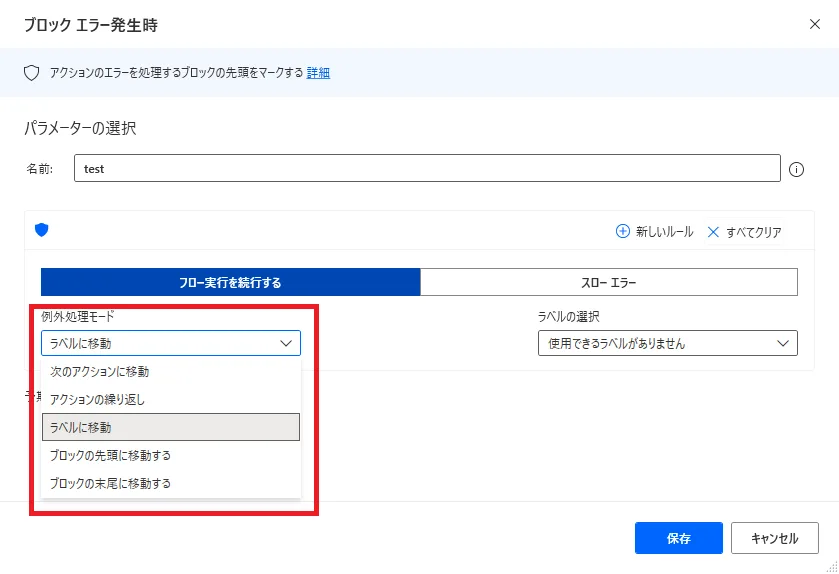Viewport: 839px width, 574px height.
Task: Click the 名前 text field containing test
Action: (x=426, y=169)
